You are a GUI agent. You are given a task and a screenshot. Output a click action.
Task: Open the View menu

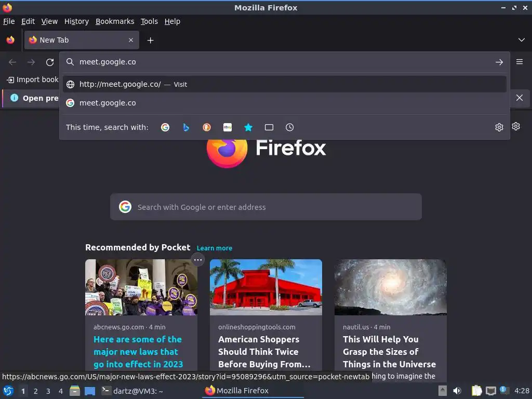[x=49, y=21]
